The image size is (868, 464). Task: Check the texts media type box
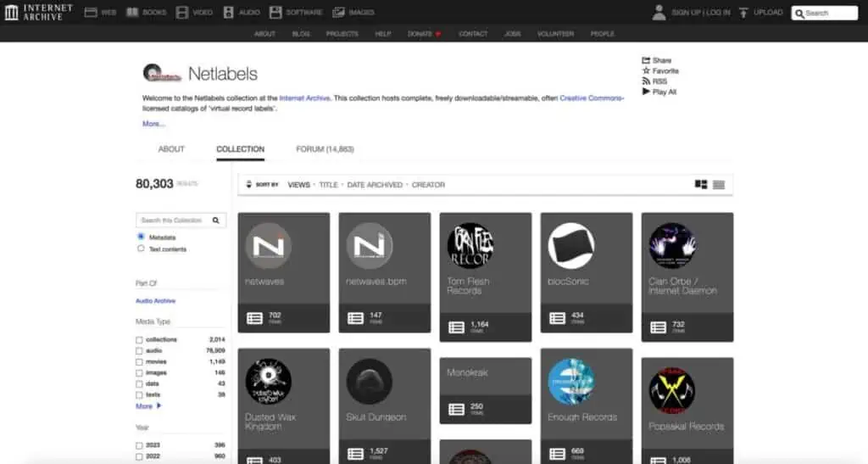[x=139, y=395]
